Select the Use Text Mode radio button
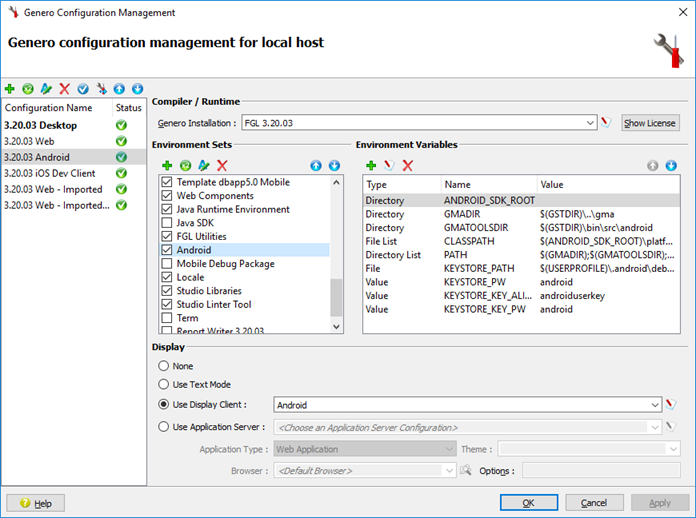 tap(164, 384)
